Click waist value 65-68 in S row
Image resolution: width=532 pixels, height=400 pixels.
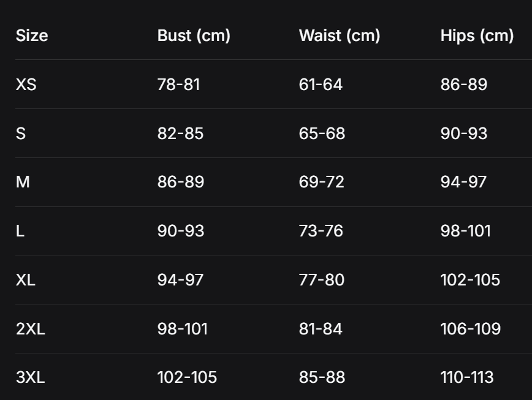coord(322,134)
